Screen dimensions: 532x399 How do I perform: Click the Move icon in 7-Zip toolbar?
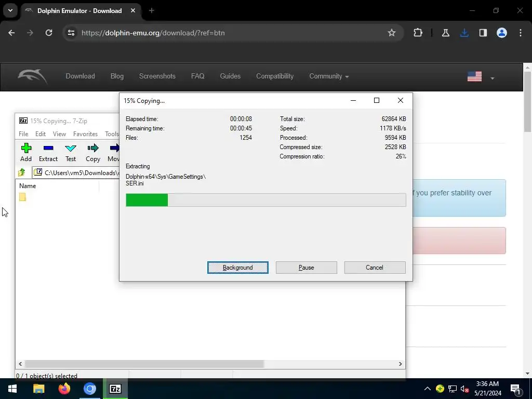click(114, 148)
